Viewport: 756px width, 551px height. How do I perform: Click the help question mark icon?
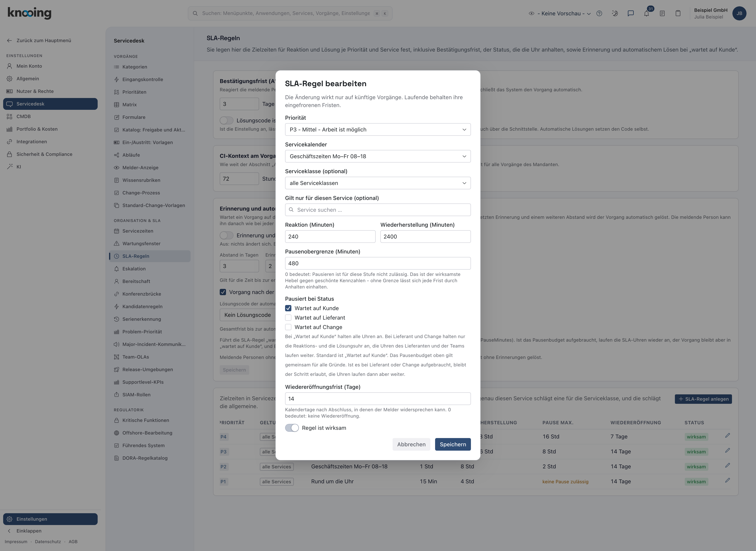tap(599, 13)
